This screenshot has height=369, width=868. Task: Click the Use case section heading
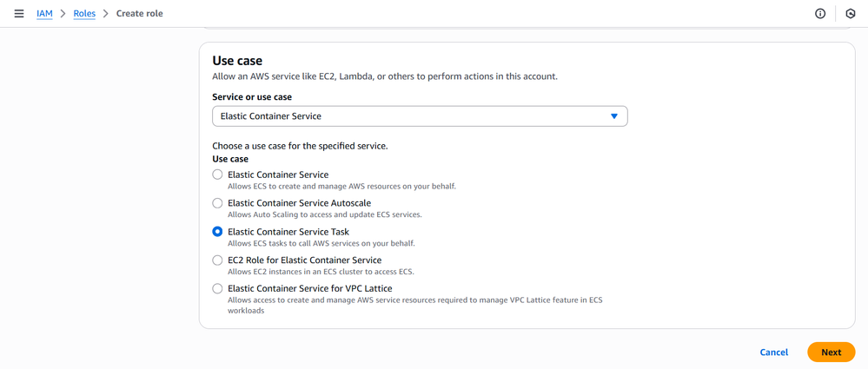tap(237, 61)
